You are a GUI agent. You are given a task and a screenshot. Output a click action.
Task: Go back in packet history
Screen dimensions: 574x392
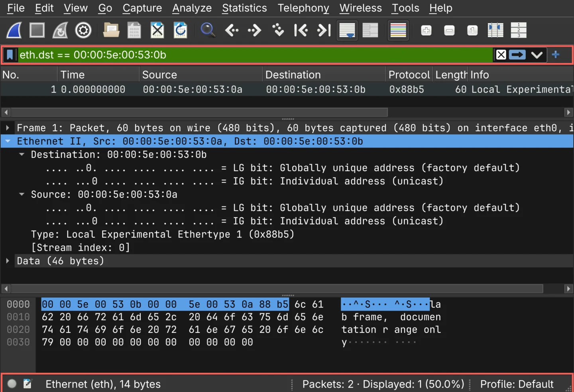(232, 30)
